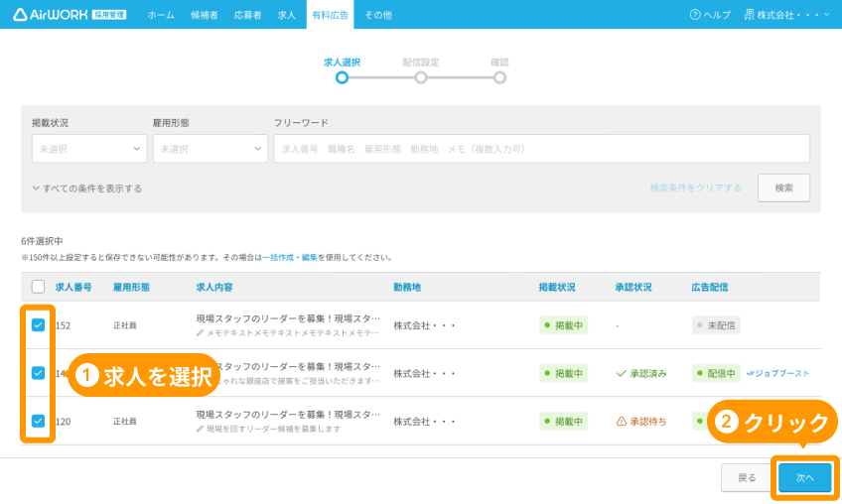Viewport: 842px width, 504px height.
Task: Open the 求人 tab
Action: pos(286,15)
